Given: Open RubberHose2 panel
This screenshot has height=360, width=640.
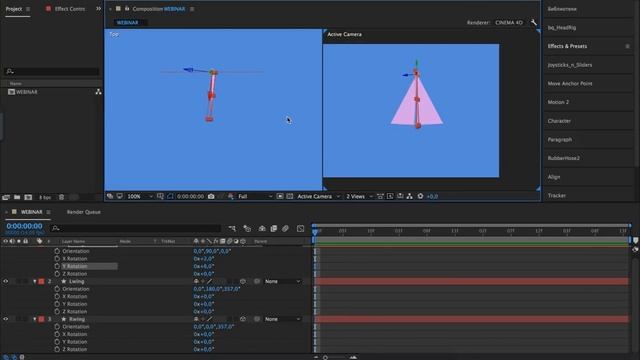Looking at the screenshot, I should (564, 158).
